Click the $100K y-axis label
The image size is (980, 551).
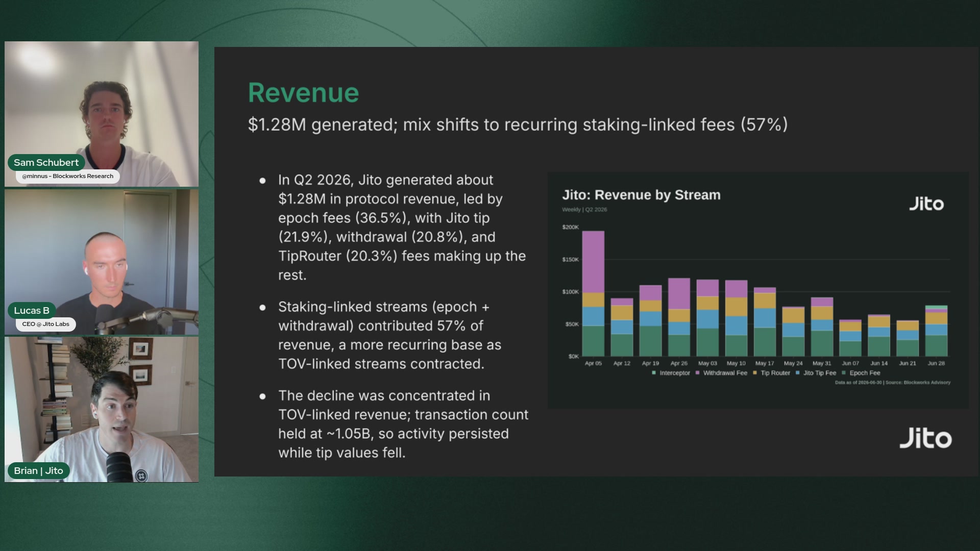tap(570, 292)
